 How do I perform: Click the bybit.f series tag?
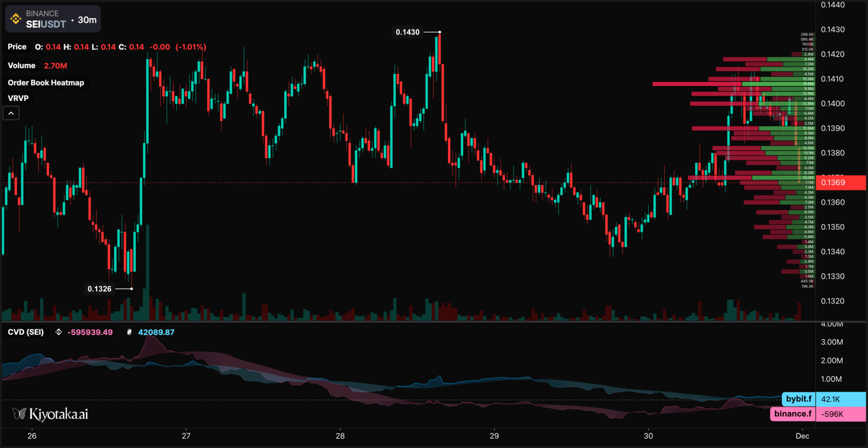click(798, 399)
